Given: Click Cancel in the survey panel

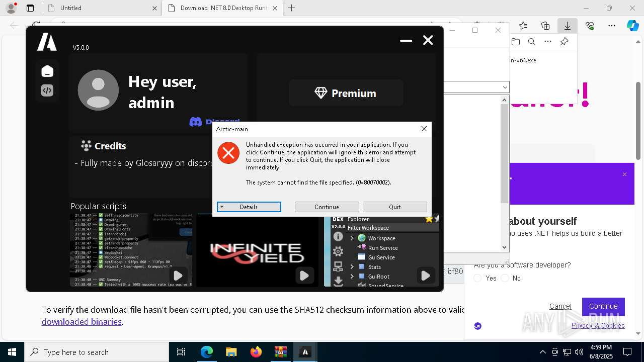Looking at the screenshot, I should [560, 306].
